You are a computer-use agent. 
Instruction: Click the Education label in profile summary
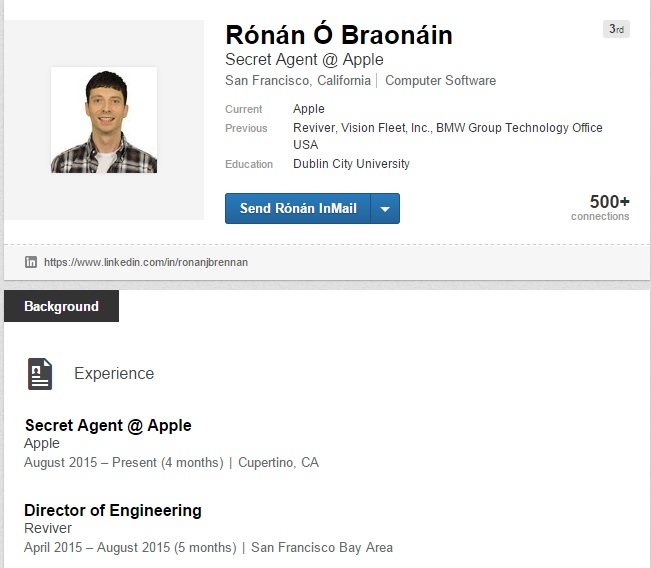[249, 164]
